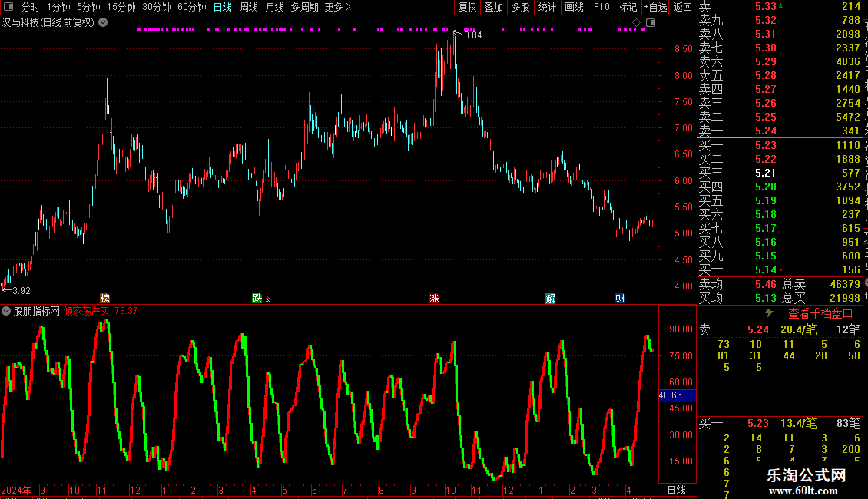Click the 标记 mark button
This screenshot has height=499, width=868.
click(x=628, y=7)
